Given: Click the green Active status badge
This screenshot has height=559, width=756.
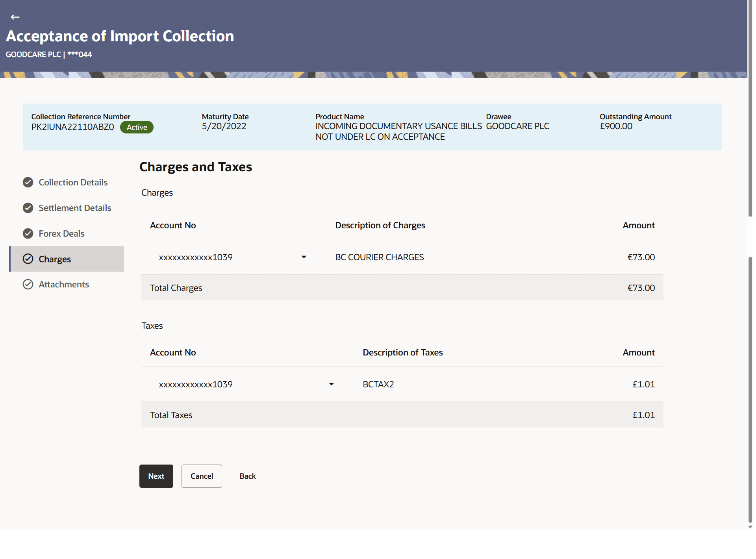Looking at the screenshot, I should [x=137, y=127].
